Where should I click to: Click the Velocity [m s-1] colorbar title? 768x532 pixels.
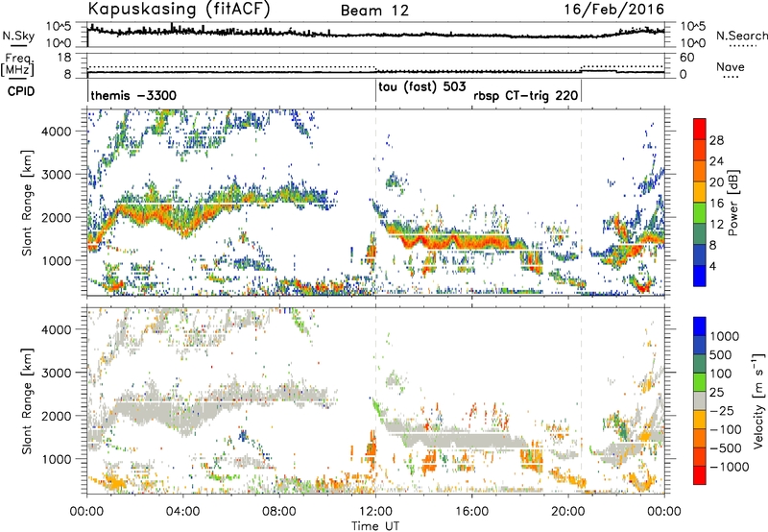758,400
